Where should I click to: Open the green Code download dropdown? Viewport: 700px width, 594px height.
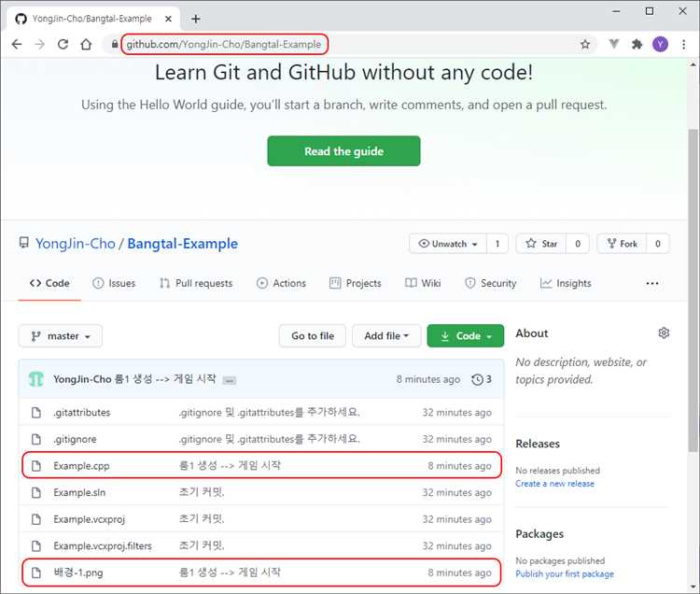click(465, 336)
